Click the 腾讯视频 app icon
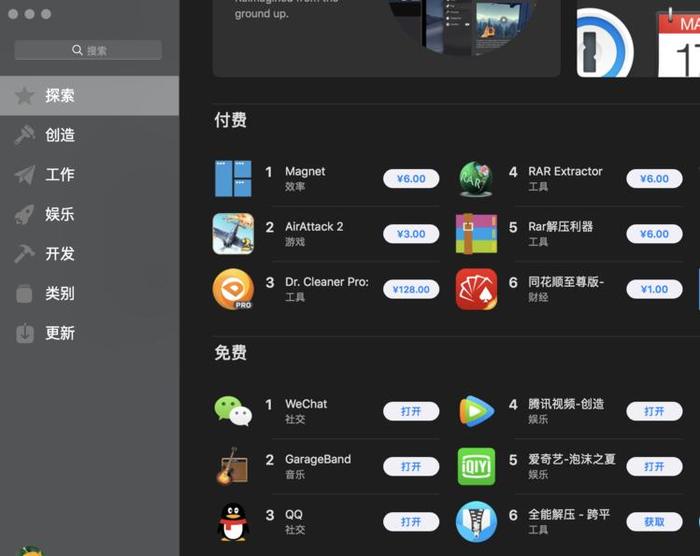Viewport: 700px width, 556px height. tap(476, 411)
